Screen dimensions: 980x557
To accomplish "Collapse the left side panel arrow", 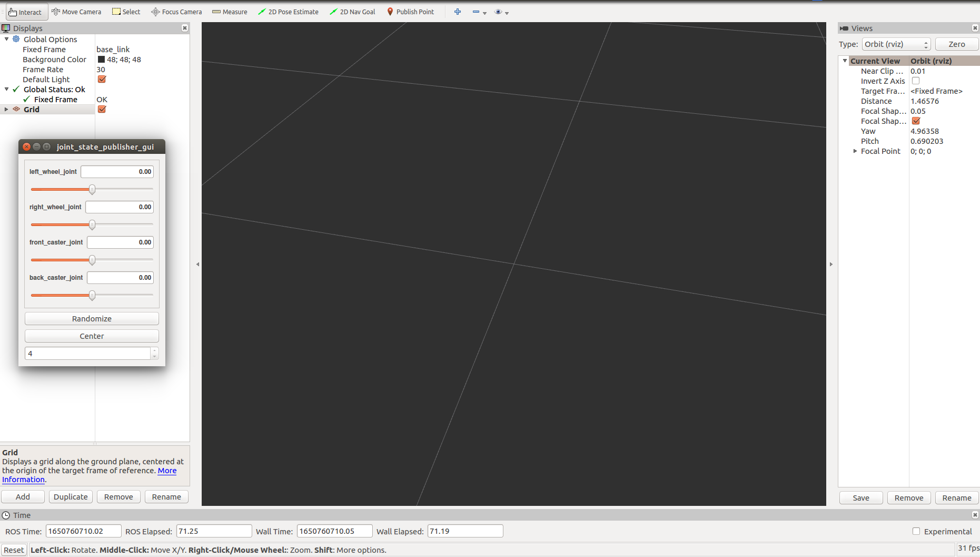I will click(197, 264).
